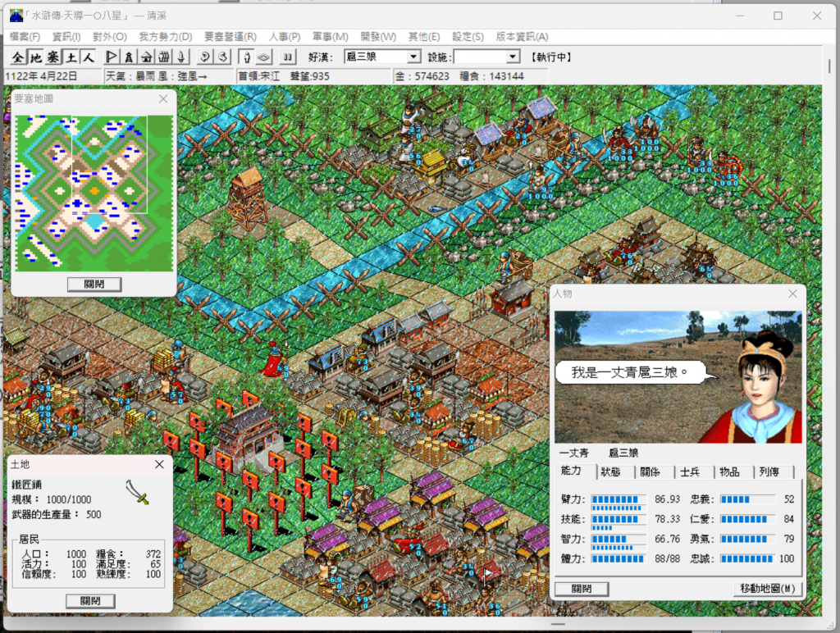840x633 pixels.
Task: Toggle the 全 (all) view button
Action: (x=18, y=57)
